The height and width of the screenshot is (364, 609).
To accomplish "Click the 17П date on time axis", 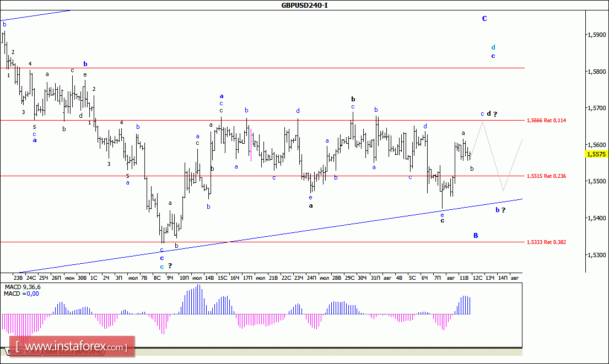I will point(247,278).
